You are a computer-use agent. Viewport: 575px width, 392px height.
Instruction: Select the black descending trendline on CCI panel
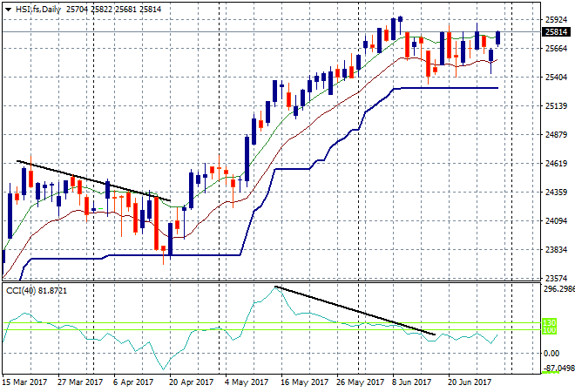355,310
